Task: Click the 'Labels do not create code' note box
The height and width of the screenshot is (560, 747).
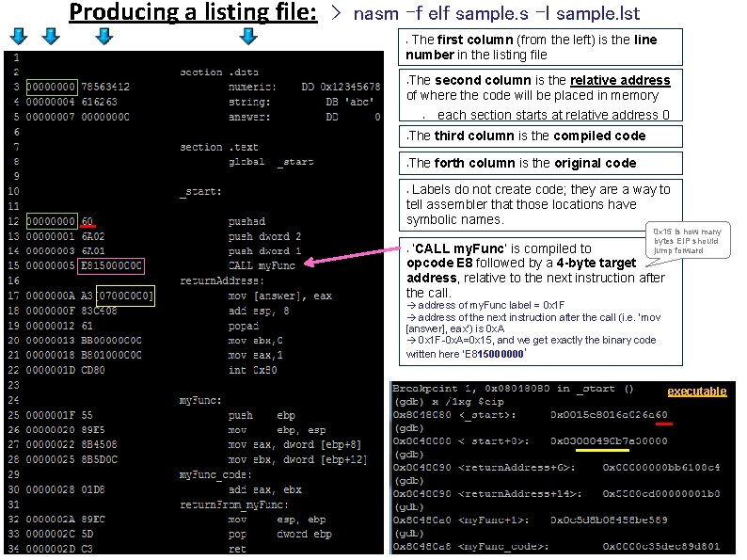Action: [540, 205]
